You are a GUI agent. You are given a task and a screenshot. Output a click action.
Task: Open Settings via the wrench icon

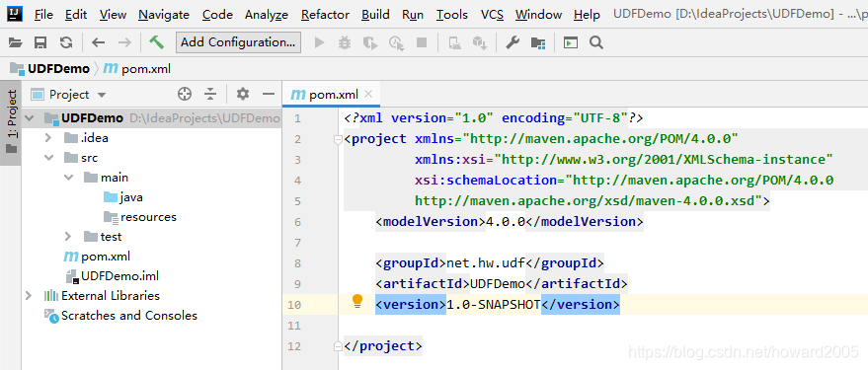513,42
